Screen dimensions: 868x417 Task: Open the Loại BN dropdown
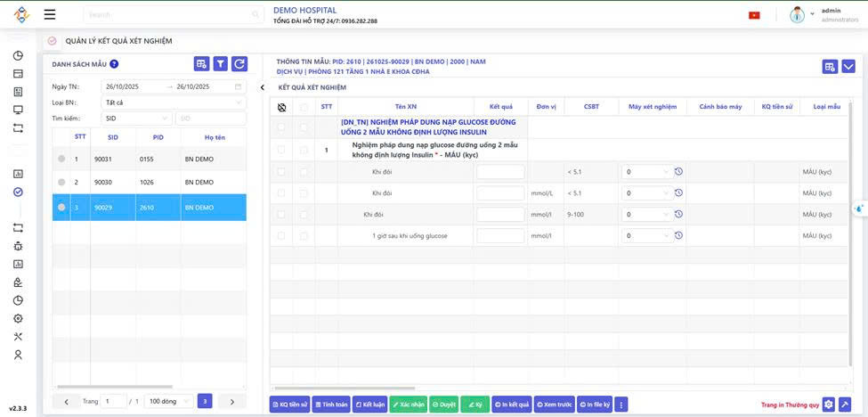(174, 102)
